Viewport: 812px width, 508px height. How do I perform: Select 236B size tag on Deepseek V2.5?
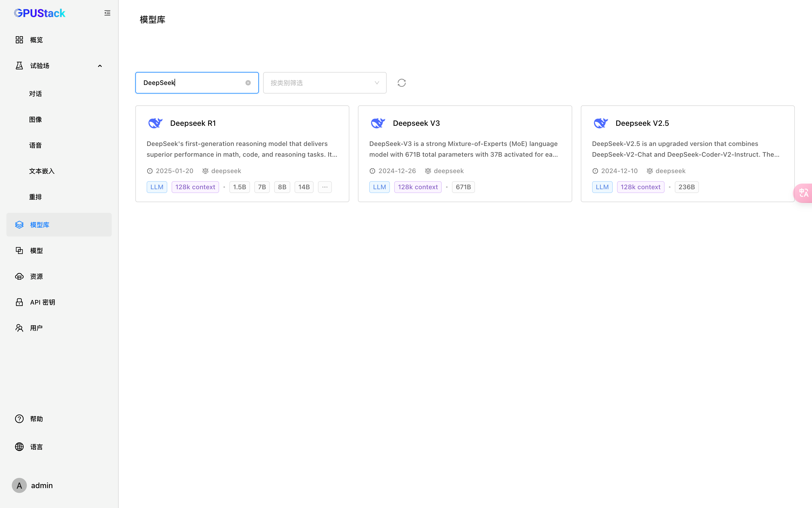[687, 187]
